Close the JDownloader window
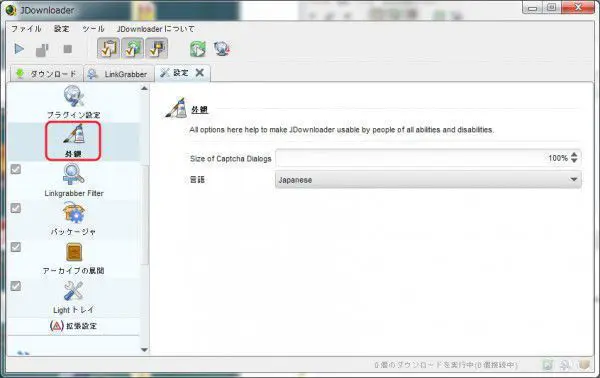 (578, 8)
